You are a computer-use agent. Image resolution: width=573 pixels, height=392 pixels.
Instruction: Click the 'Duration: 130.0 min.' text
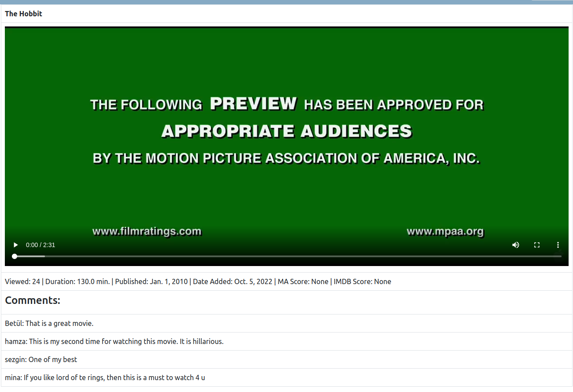[x=78, y=281]
